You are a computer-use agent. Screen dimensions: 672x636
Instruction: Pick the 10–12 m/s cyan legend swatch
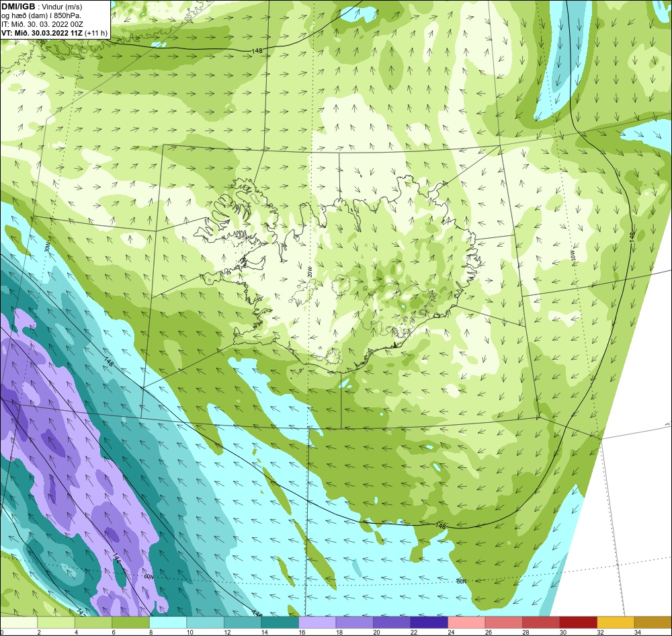click(205, 623)
